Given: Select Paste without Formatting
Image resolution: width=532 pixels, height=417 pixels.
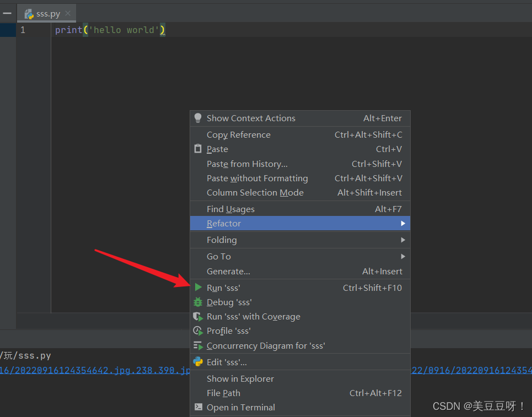Looking at the screenshot, I should pyautogui.click(x=300, y=178).
